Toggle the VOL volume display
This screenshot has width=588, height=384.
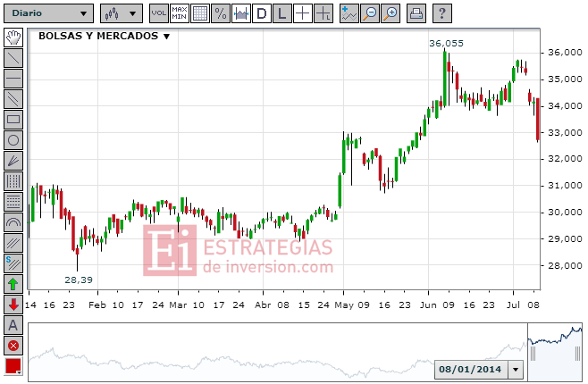(x=159, y=14)
